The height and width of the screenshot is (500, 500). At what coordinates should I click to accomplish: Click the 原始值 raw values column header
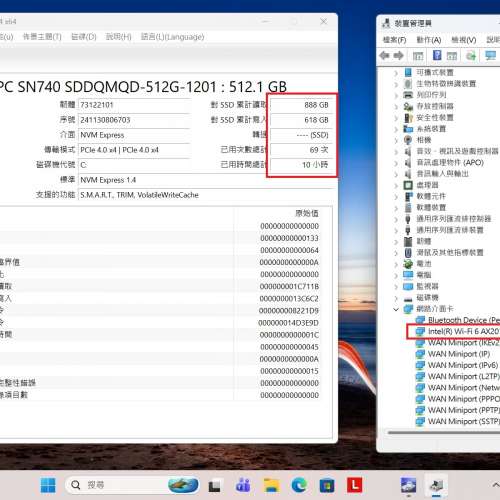tap(307, 213)
